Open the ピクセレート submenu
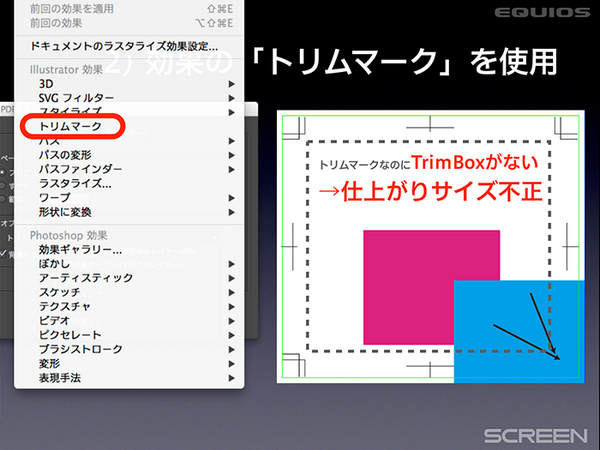Viewport: 600px width, 450px height. coord(129,335)
